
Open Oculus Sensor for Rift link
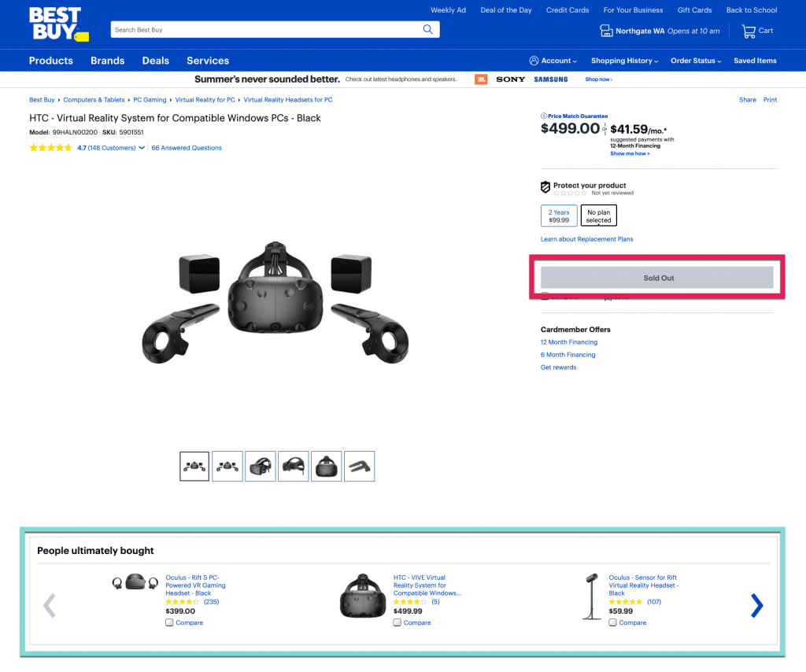(644, 585)
